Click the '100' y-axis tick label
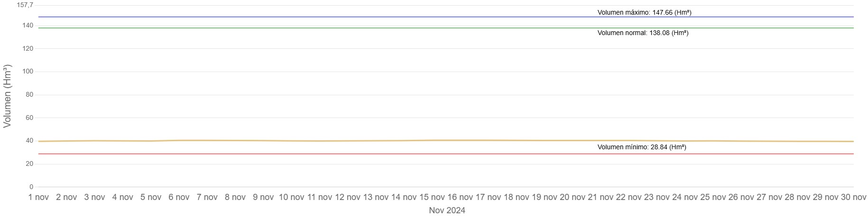 point(28,72)
